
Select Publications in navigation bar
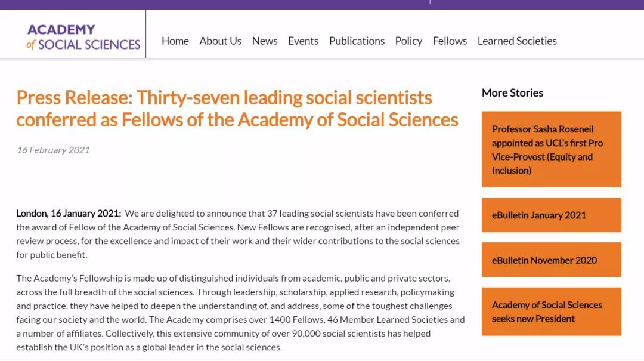(357, 41)
